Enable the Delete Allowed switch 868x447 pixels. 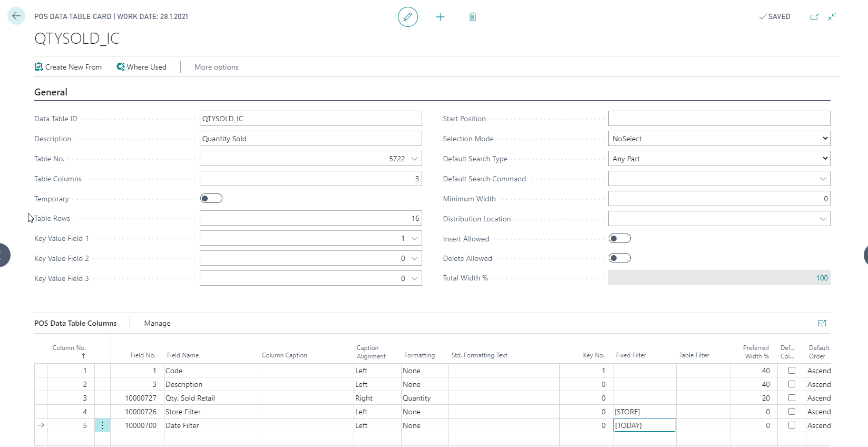click(x=619, y=258)
